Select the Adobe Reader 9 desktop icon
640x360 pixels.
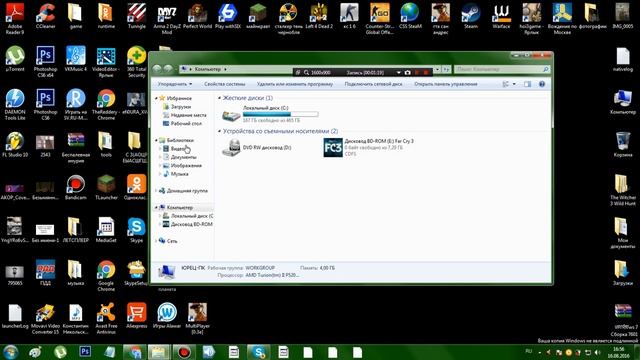pos(15,18)
